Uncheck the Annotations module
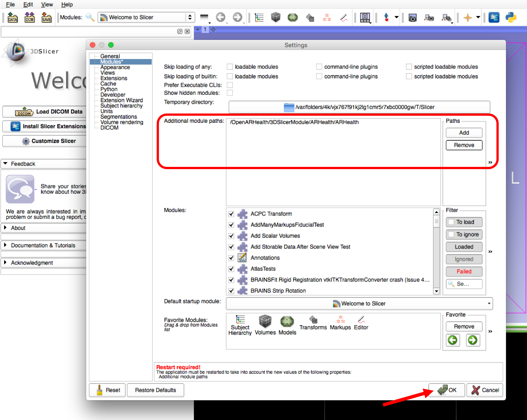Screen dimensions: 527x420 pyautogui.click(x=231, y=258)
